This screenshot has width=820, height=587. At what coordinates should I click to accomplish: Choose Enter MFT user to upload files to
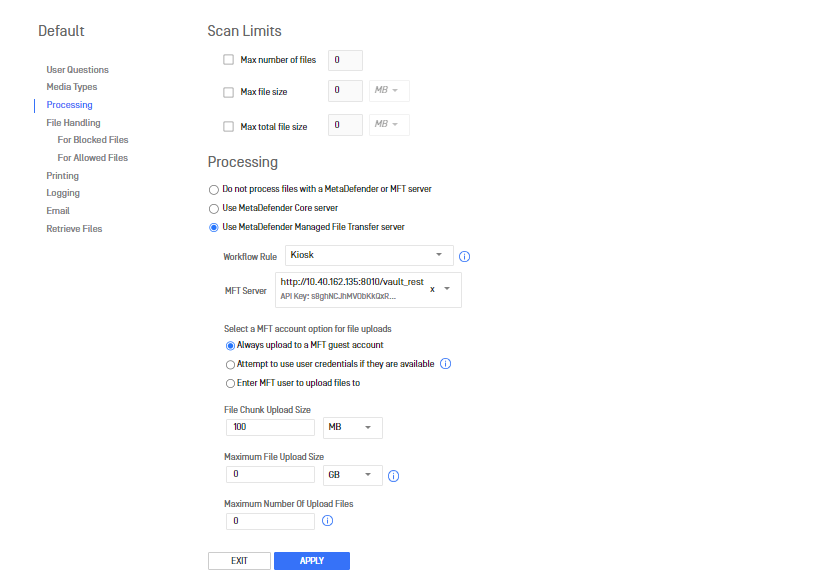point(230,383)
